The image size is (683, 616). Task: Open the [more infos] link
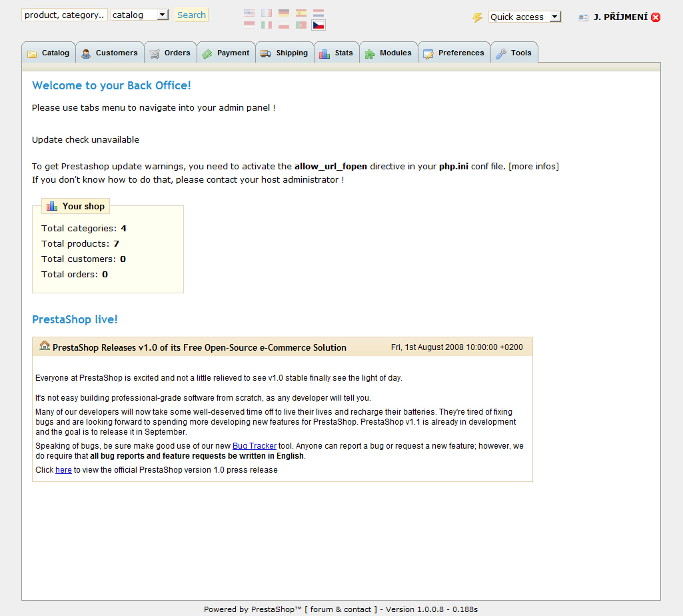[534, 167]
